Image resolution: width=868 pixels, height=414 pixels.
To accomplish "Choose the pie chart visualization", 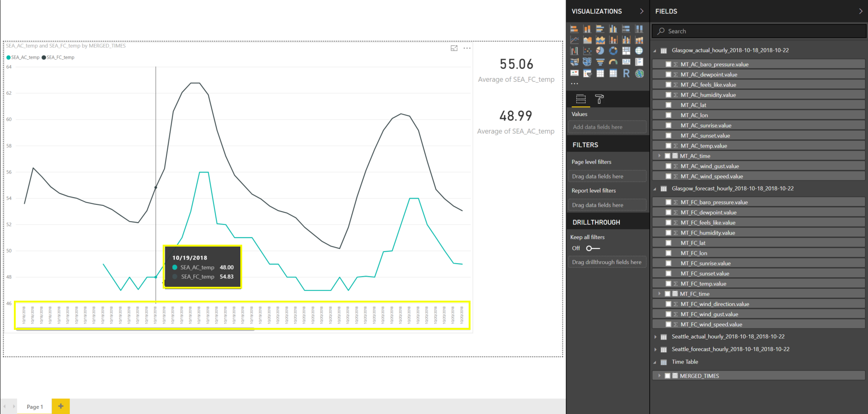I will 600,50.
